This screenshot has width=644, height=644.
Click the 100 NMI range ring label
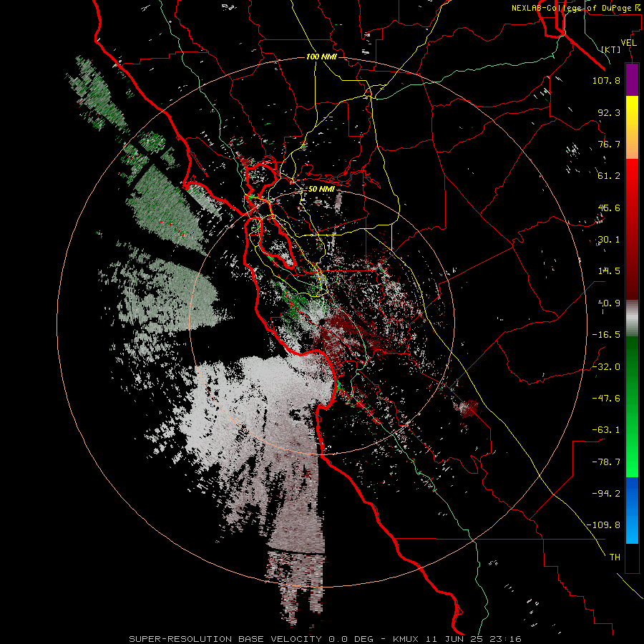321,57
